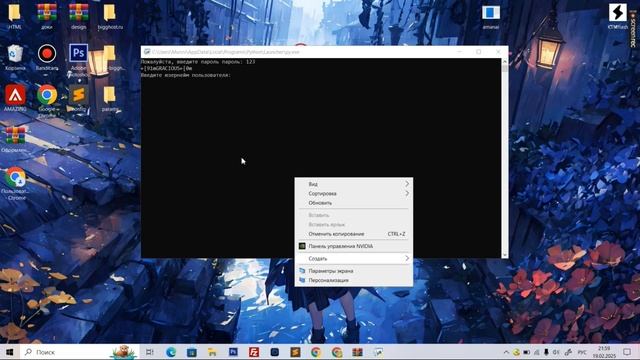The image size is (640, 360).
Task: Click the 'Введите юзернейм пользователя:' console line
Action: pos(186,75)
